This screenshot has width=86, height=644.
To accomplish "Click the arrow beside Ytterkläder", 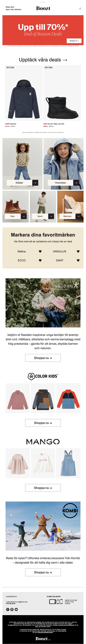I will [76, 183].
